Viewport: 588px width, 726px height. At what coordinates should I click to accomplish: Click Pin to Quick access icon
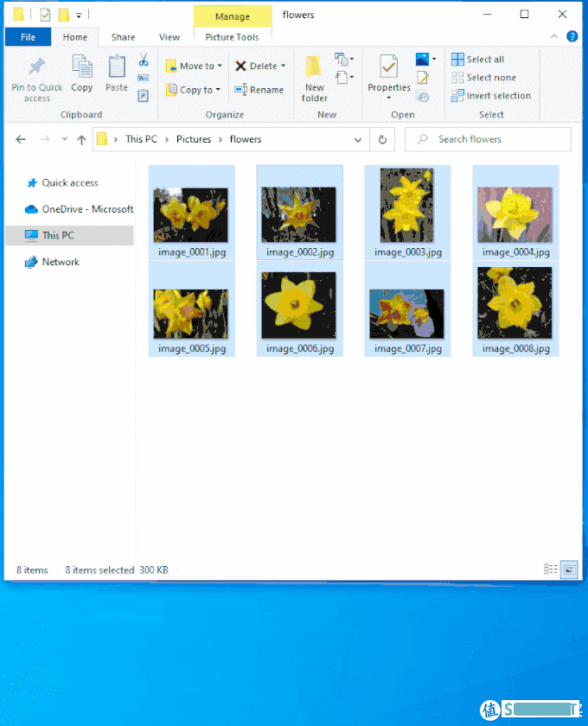(36, 67)
